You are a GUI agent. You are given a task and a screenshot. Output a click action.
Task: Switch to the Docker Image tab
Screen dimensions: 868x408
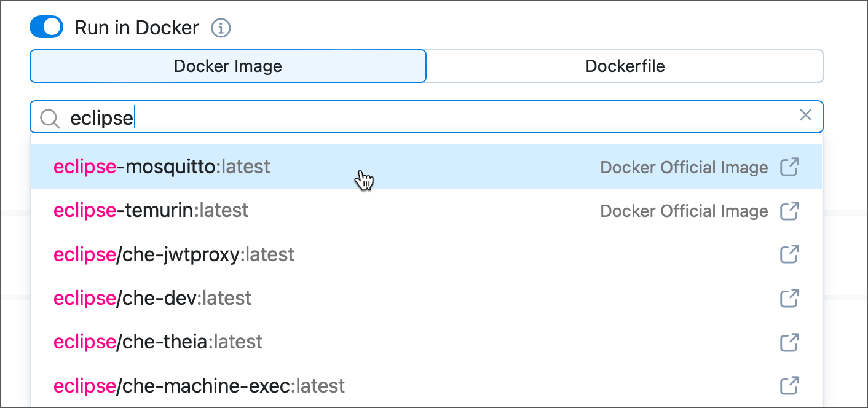point(227,66)
